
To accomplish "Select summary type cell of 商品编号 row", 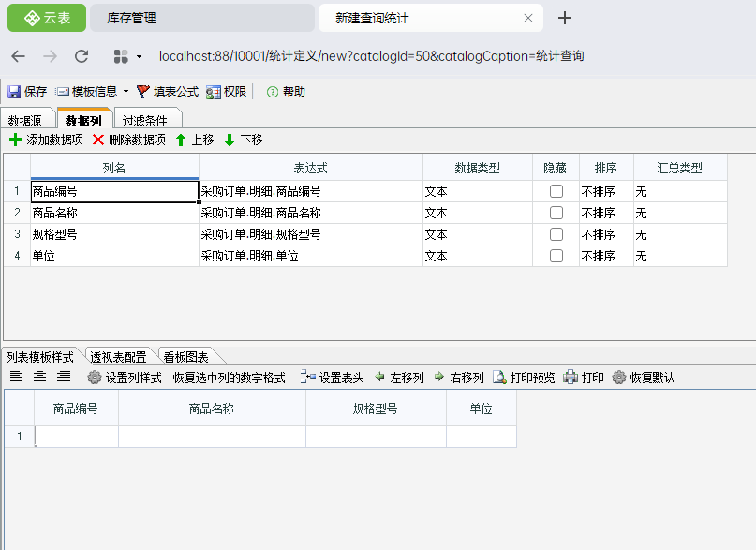I will [x=680, y=191].
